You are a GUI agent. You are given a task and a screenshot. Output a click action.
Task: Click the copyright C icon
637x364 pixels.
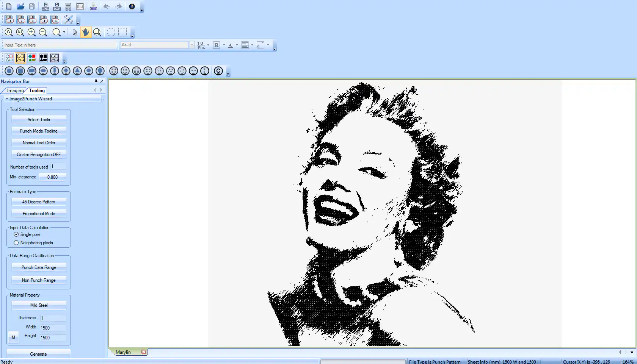coord(218,71)
